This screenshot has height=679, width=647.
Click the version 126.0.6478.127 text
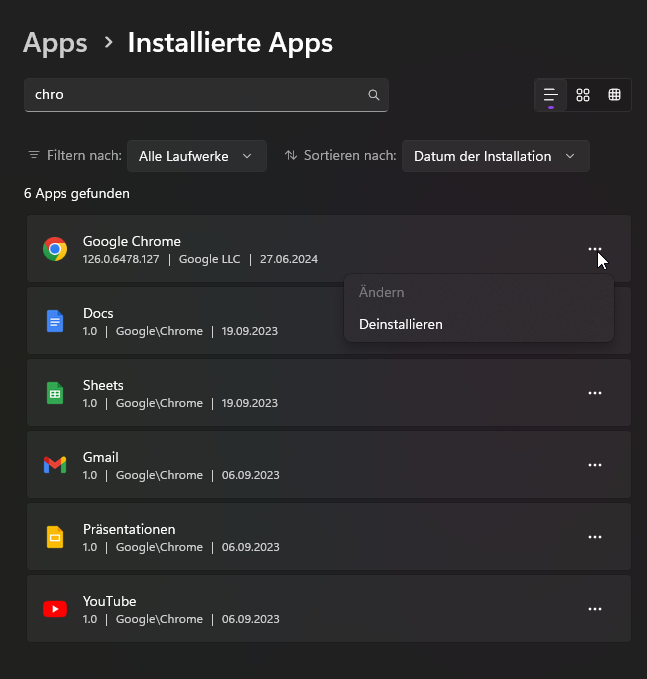pos(121,259)
